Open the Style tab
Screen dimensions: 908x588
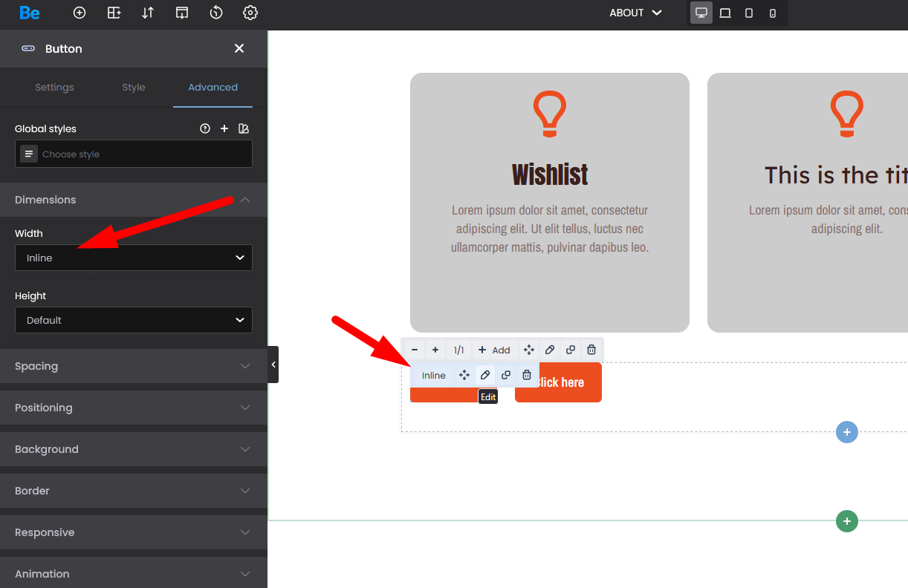pos(134,87)
